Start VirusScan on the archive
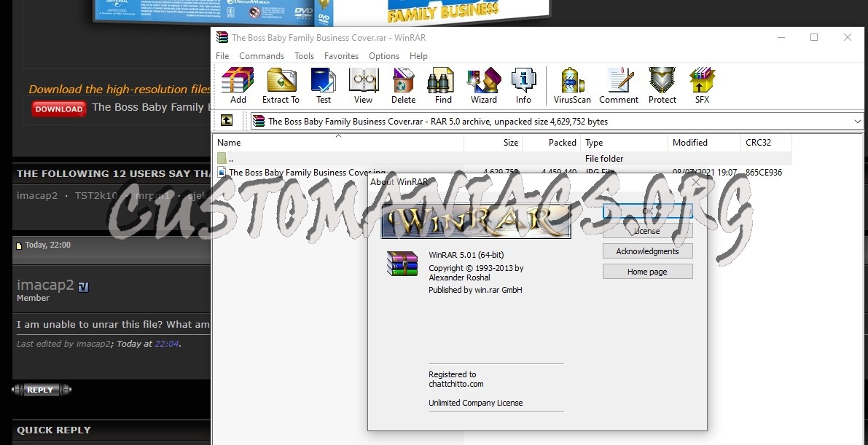 [572, 85]
